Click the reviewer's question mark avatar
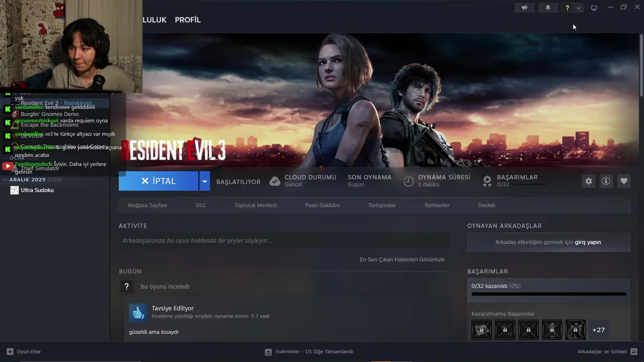Image resolution: width=644 pixels, height=362 pixels. pyautogui.click(x=126, y=287)
